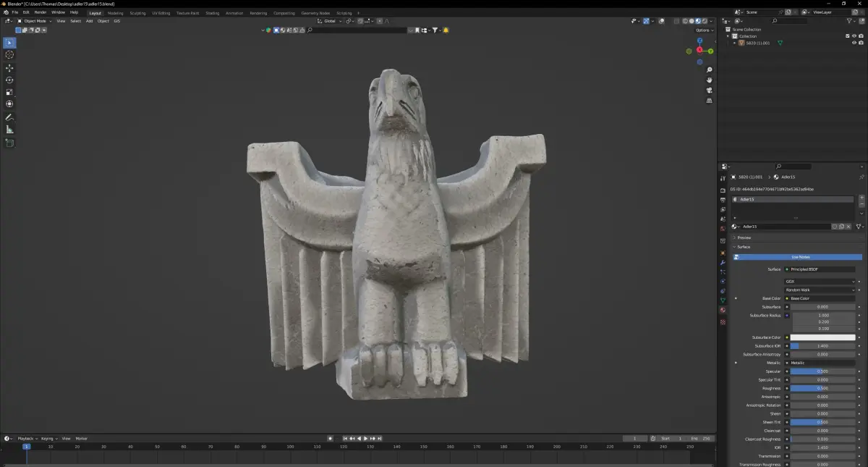The image size is (868, 467).
Task: Open the World properties tab
Action: [x=723, y=229]
